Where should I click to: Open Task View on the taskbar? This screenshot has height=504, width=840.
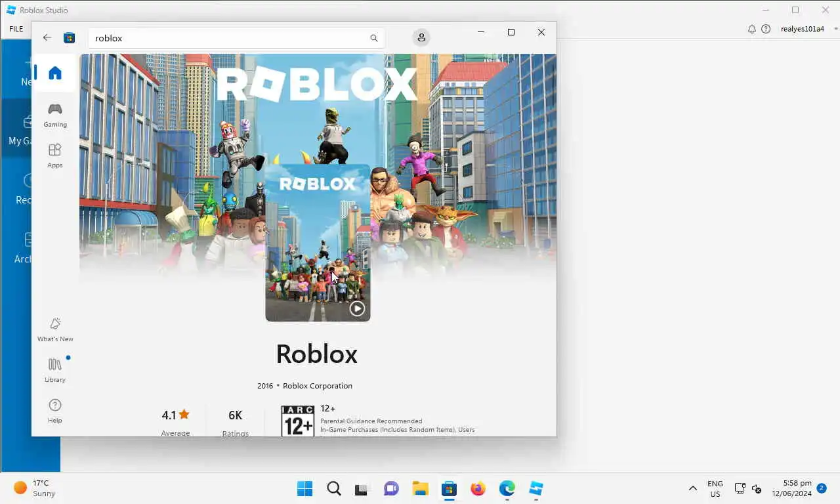click(362, 489)
